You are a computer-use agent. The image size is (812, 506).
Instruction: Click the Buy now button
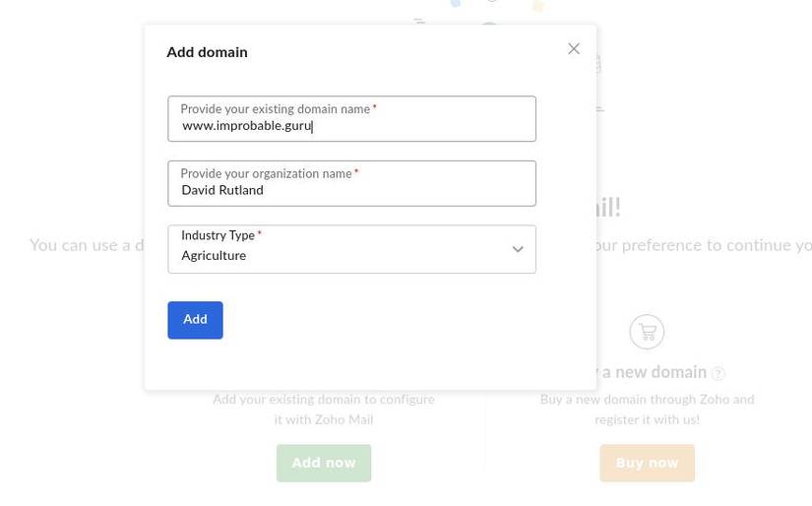coord(647,463)
